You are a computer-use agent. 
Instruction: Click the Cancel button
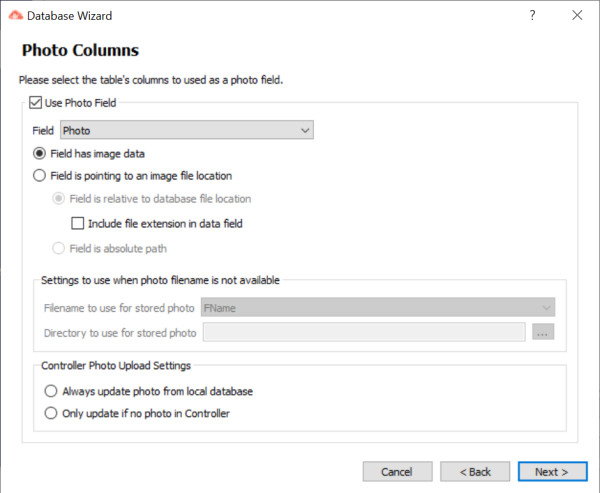(x=397, y=472)
